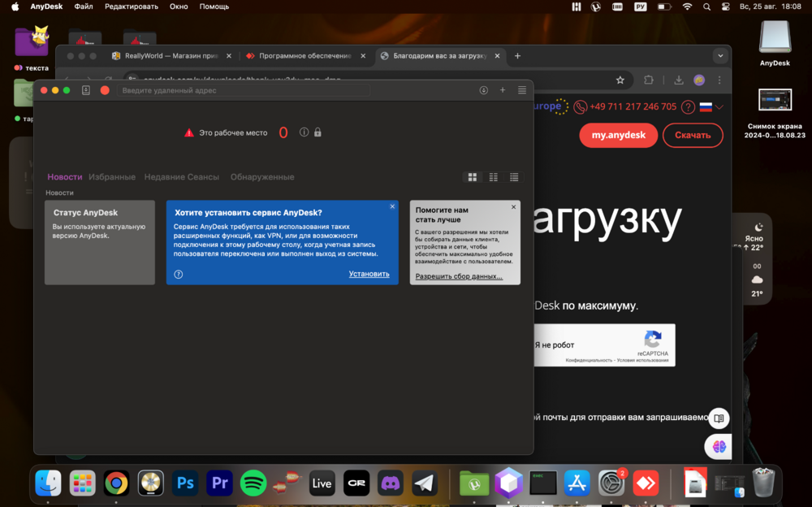
Task: Open Control Center in the menu bar
Action: [x=725, y=6]
